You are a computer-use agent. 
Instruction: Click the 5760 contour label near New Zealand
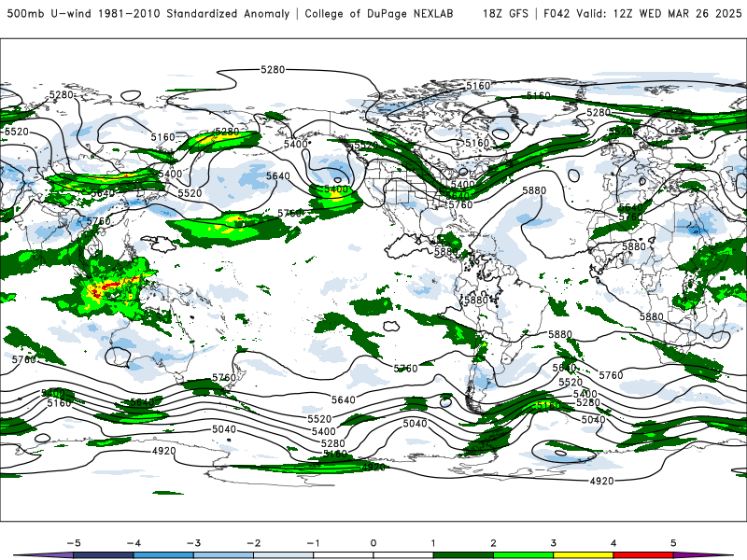point(224,378)
